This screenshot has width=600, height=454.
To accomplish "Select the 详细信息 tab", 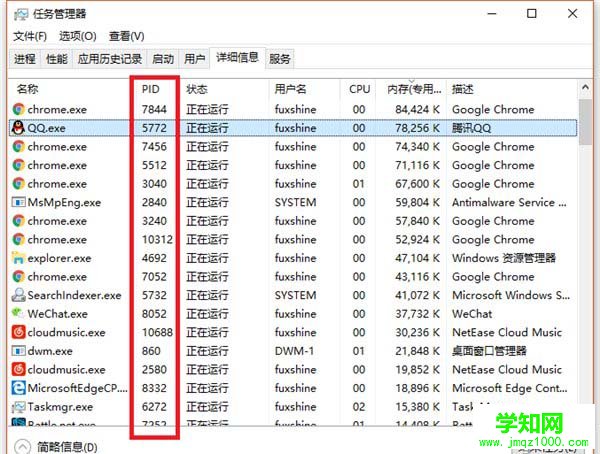I will click(x=237, y=58).
